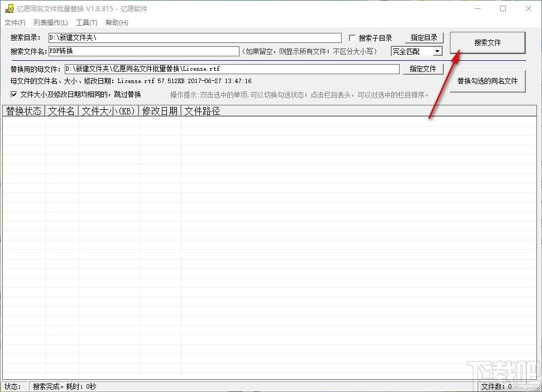The height and width of the screenshot is (392, 542).
Task: Open the 完全匹配 match mode dropdown
Action: point(416,51)
